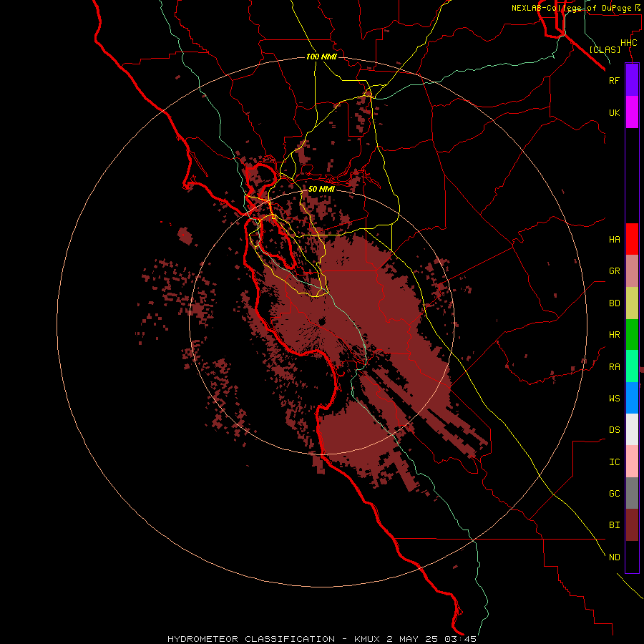Image resolution: width=644 pixels, height=644 pixels.
Task: Click the HA legend label
Action: pos(614,239)
